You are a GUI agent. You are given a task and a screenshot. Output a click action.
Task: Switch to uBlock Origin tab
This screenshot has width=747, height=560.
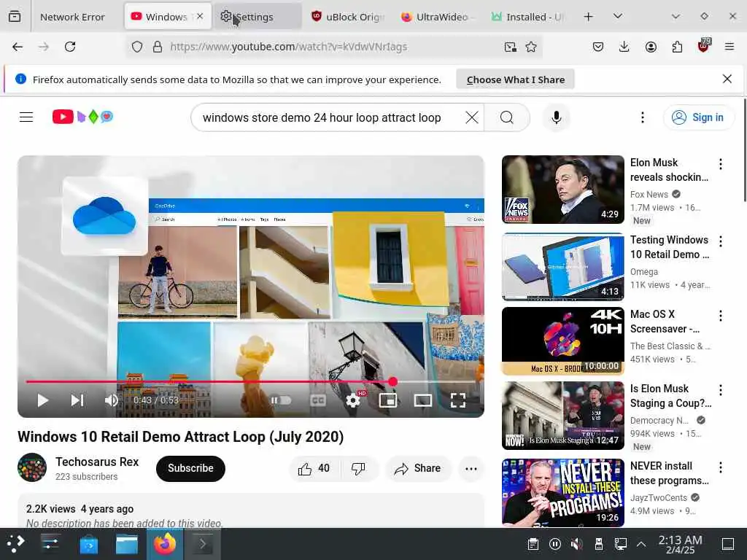pos(348,17)
